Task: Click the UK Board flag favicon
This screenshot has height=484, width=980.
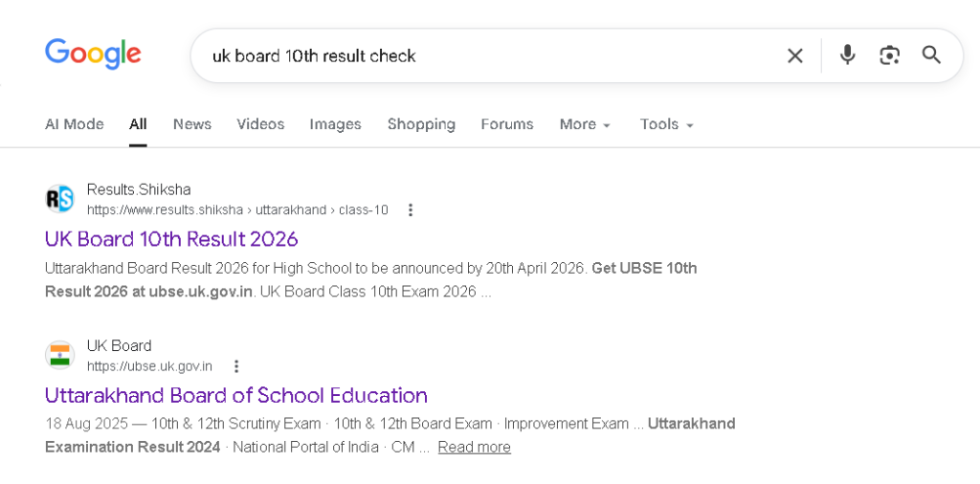Action: pyautogui.click(x=59, y=356)
